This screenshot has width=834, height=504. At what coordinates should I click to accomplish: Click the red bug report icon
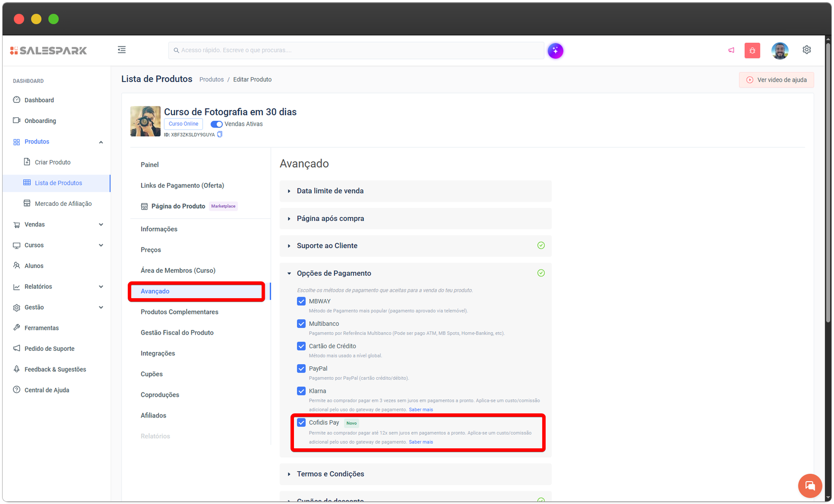752,51
